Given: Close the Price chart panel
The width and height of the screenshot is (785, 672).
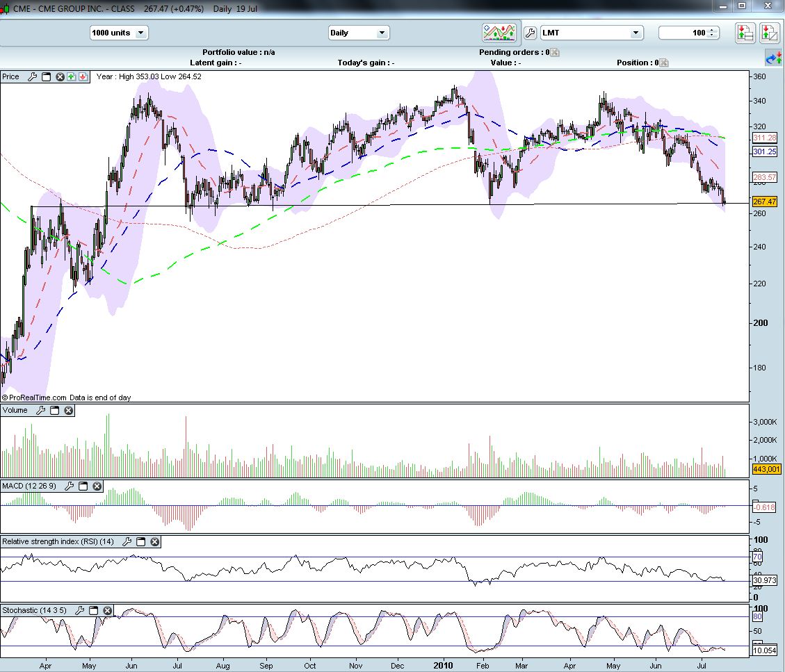Looking at the screenshot, I should pos(60,76).
